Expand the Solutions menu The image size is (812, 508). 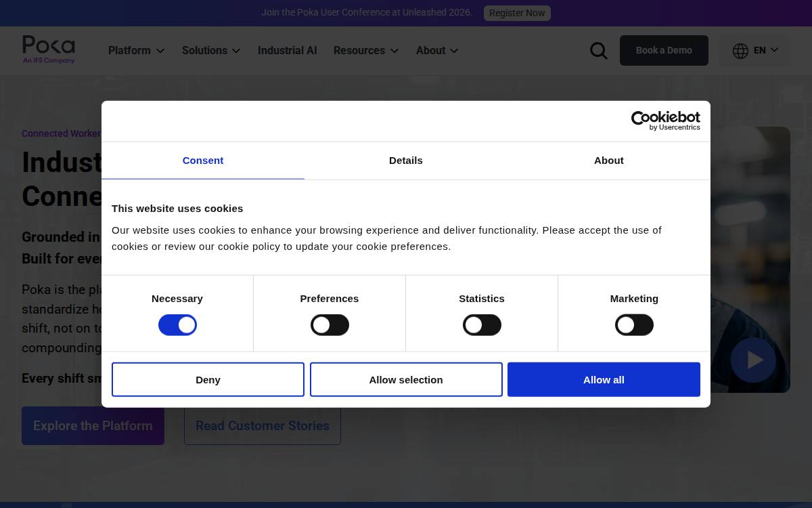point(211,51)
